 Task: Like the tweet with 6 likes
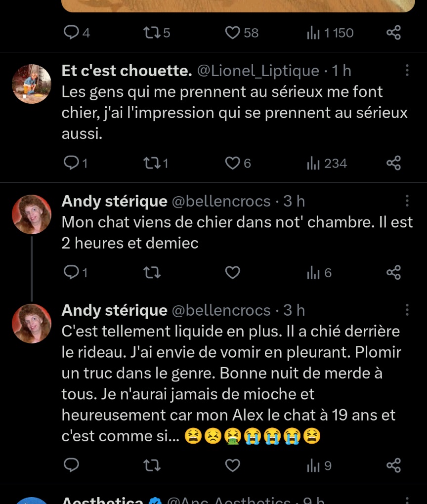[x=232, y=163]
